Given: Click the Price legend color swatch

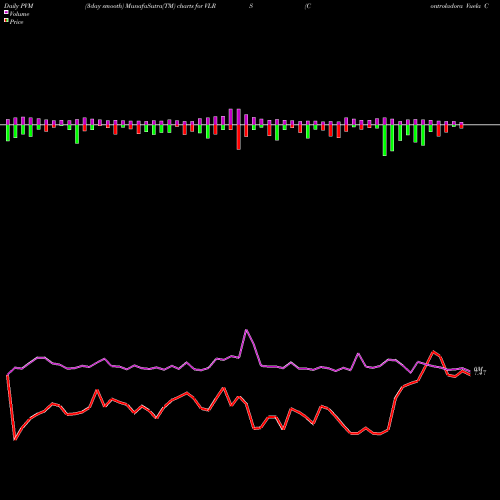Looking at the screenshot, I should point(6,20).
